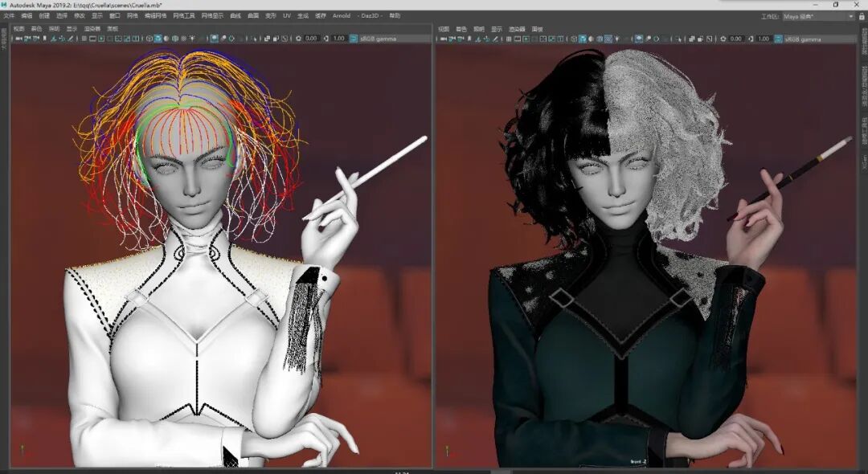Open the 编辑网格 menu
This screenshot has width=868, height=474.
point(156,16)
